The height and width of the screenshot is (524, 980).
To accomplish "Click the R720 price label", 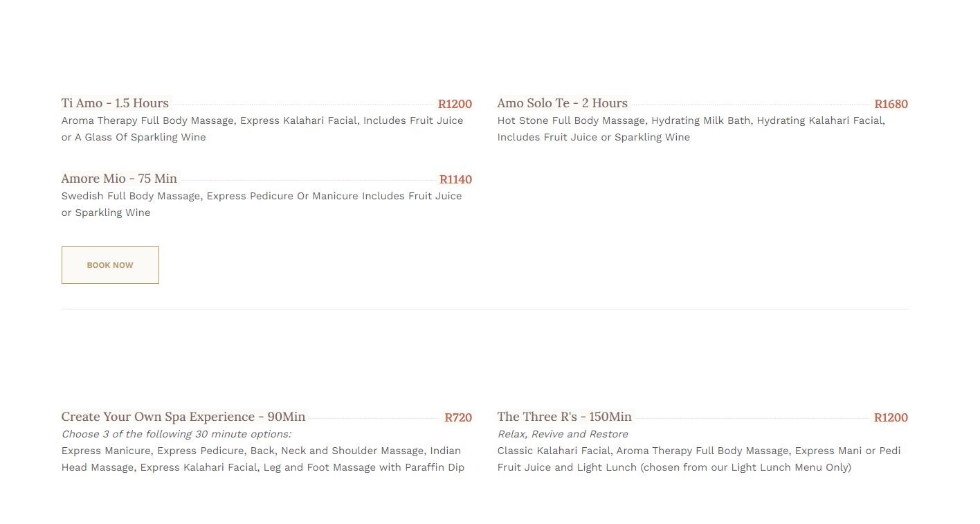I will pos(457,417).
